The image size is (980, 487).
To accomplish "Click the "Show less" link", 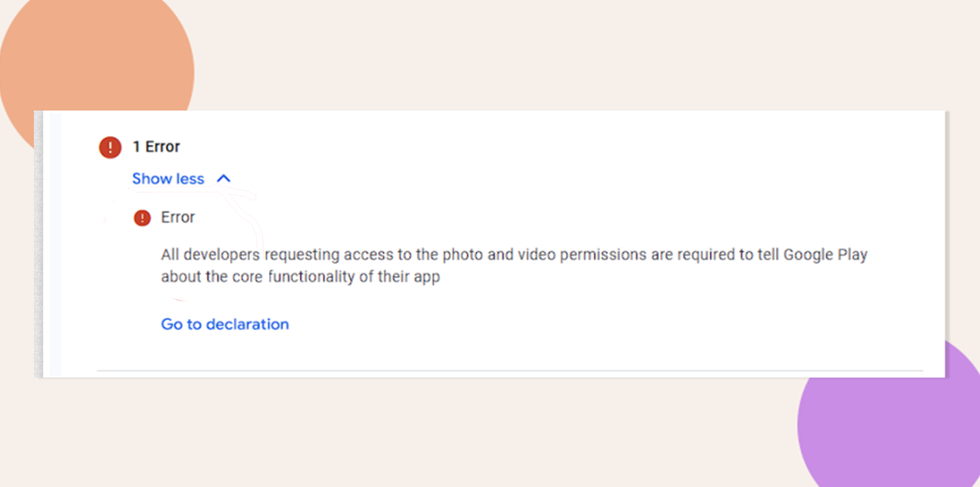I will (168, 178).
